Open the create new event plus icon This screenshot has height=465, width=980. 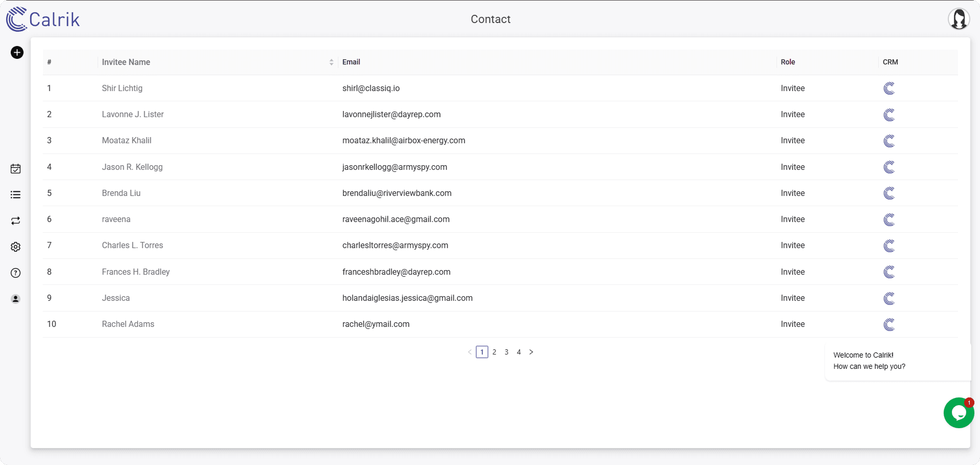tap(17, 52)
